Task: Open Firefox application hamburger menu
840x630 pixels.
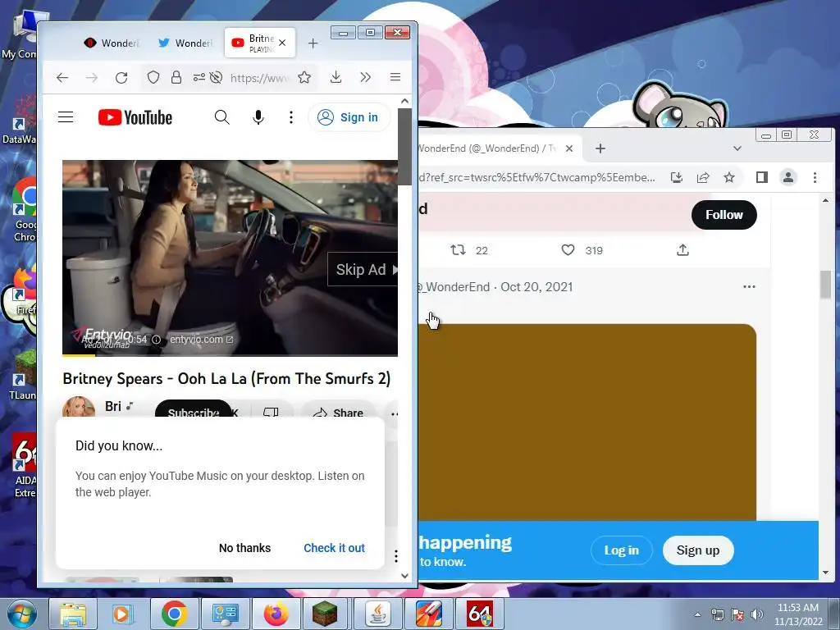Action: tap(395, 77)
